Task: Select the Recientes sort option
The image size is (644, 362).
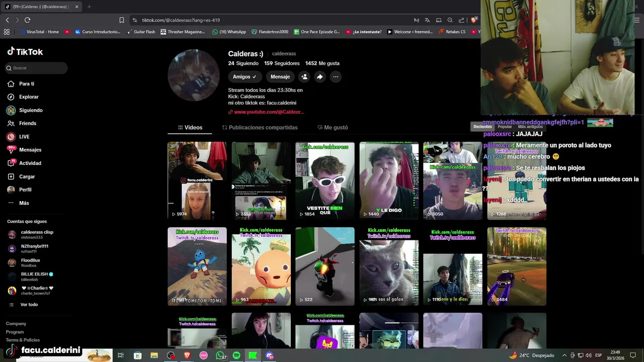Action: 482,127
